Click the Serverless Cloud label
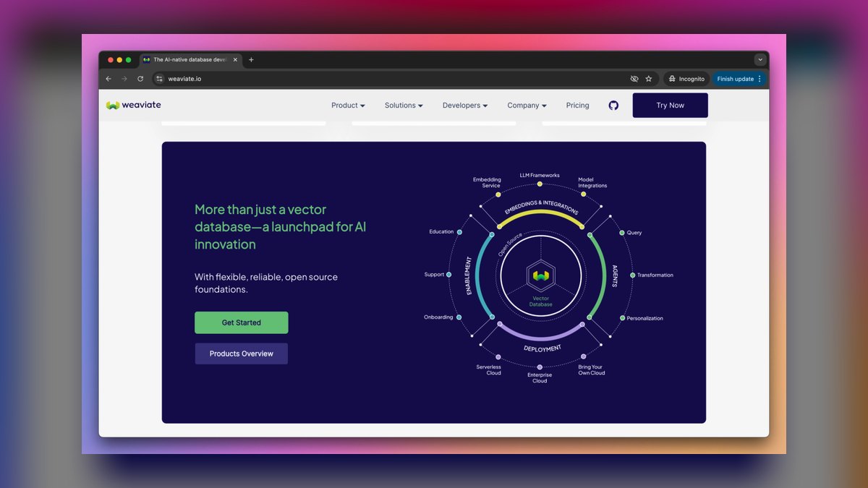The width and height of the screenshot is (868, 488). tap(488, 369)
